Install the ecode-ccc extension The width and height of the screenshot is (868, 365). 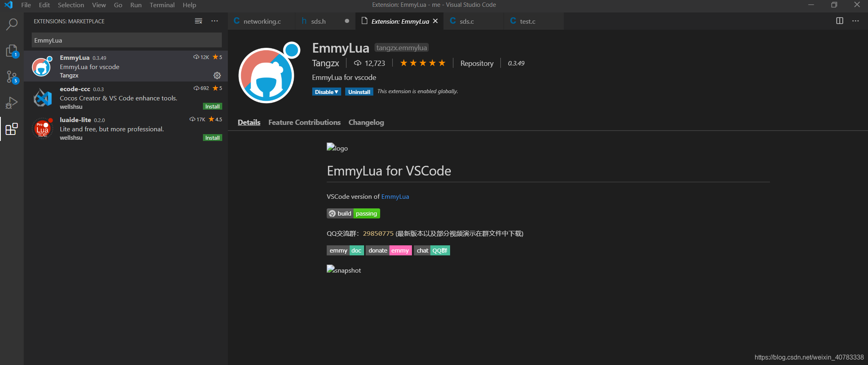point(212,106)
